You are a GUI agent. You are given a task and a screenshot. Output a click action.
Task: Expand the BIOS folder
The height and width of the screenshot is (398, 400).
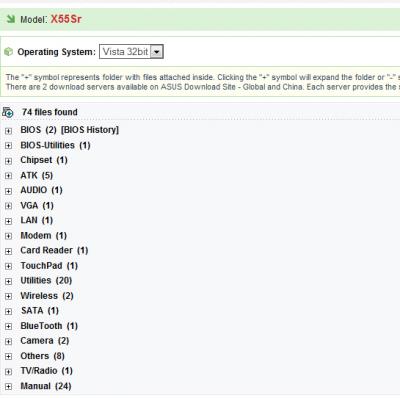tap(8, 131)
